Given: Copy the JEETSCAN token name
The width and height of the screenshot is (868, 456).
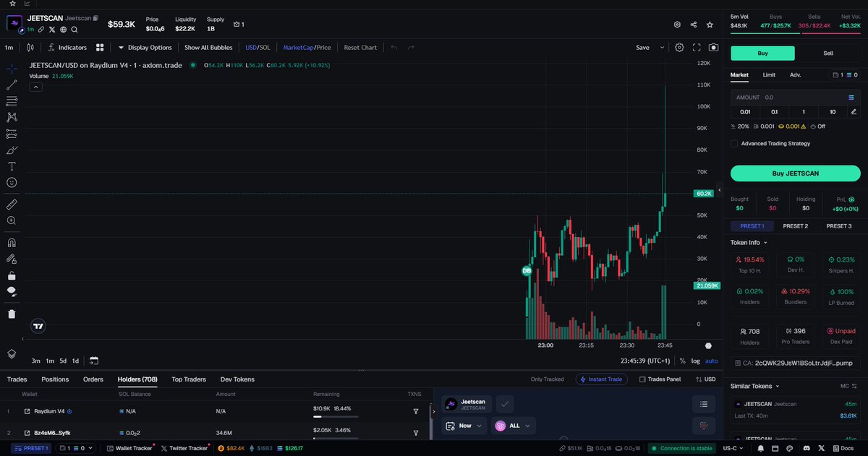Looking at the screenshot, I should [95, 18].
